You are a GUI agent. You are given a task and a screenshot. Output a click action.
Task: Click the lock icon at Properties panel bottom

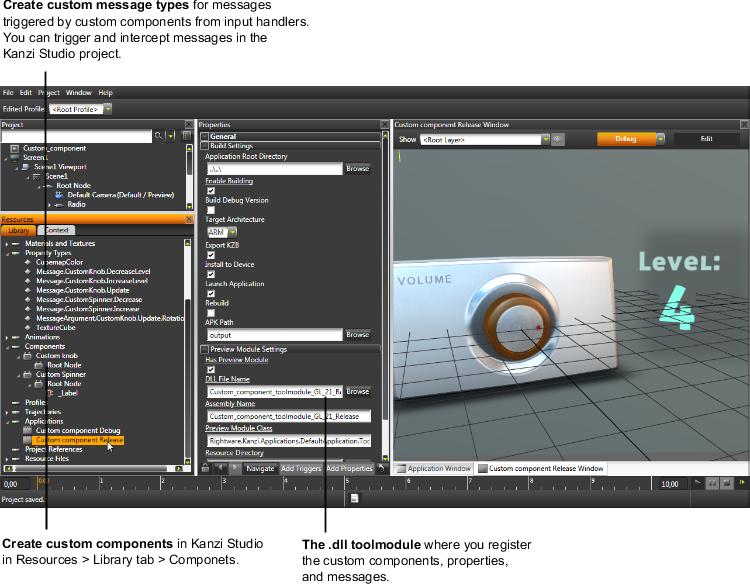205,468
